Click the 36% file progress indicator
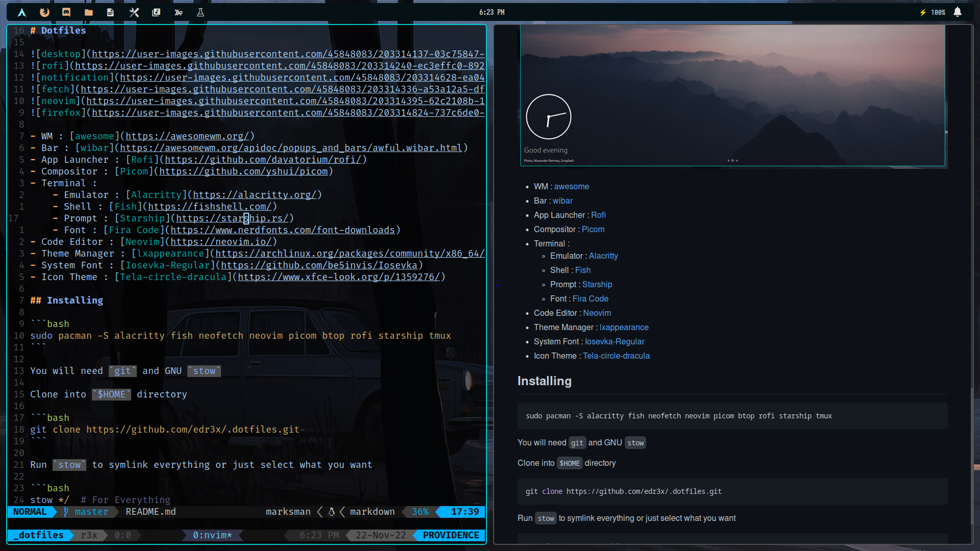The image size is (980, 551). [x=420, y=512]
